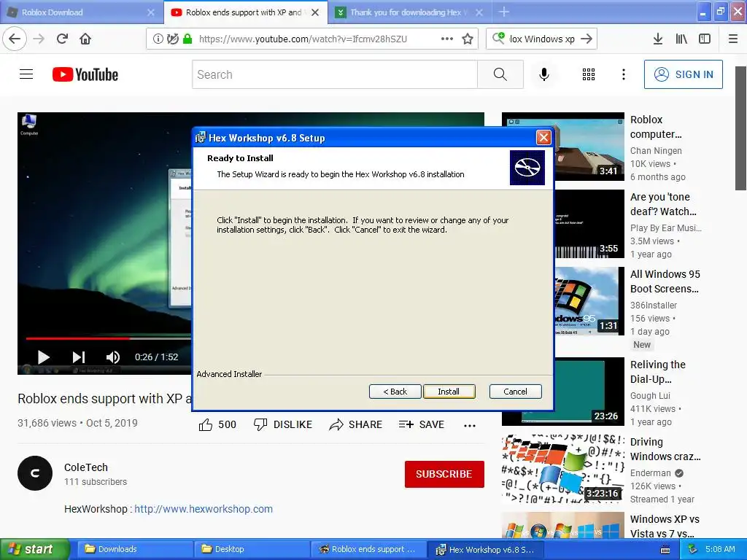
Task: Skip to next video
Action: coord(79,357)
